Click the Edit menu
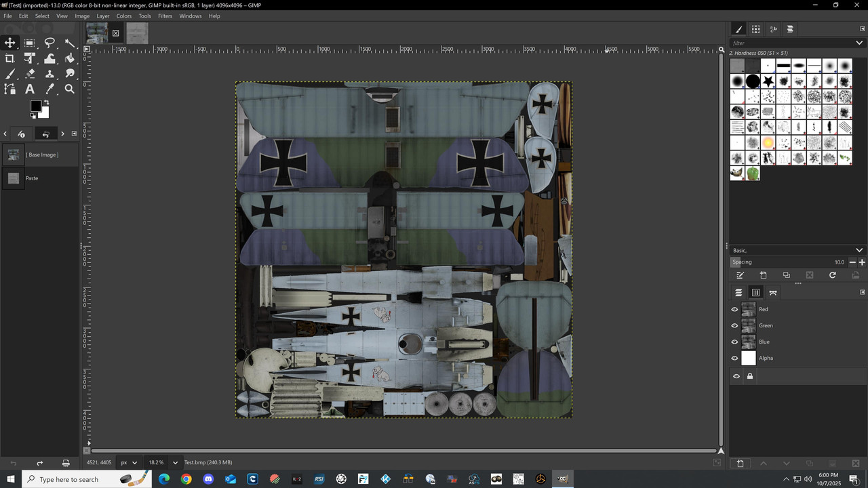This screenshot has height=488, width=868. (x=23, y=16)
